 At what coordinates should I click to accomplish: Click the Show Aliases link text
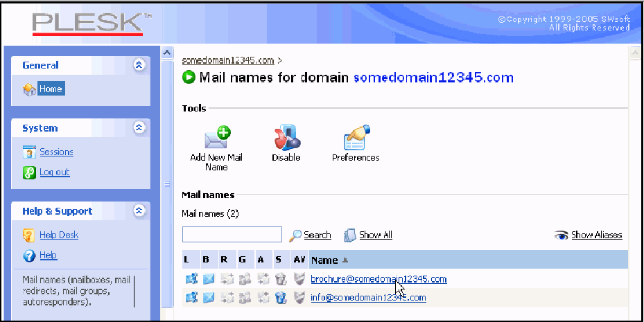click(597, 235)
